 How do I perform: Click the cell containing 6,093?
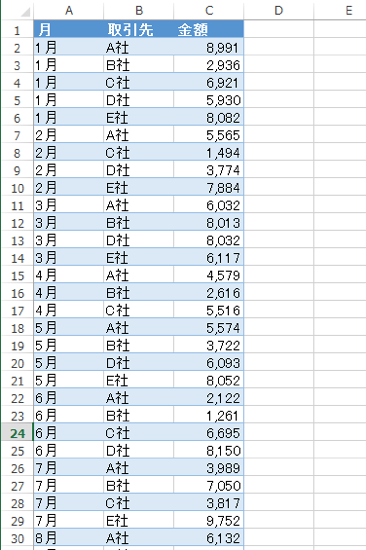pyautogui.click(x=208, y=363)
